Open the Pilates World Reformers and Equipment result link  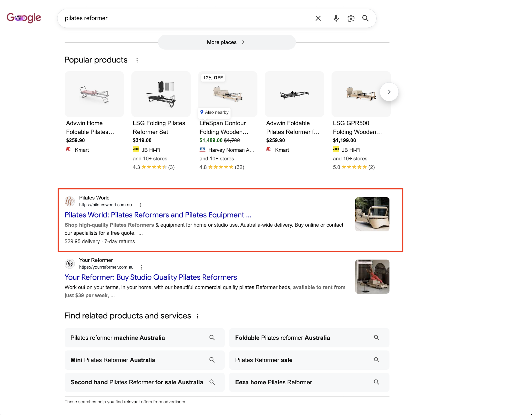coord(158,215)
